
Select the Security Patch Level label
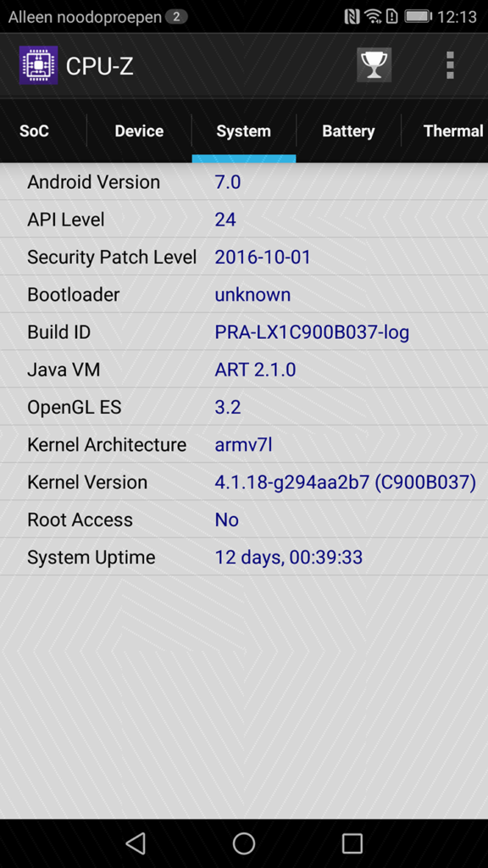(x=112, y=258)
